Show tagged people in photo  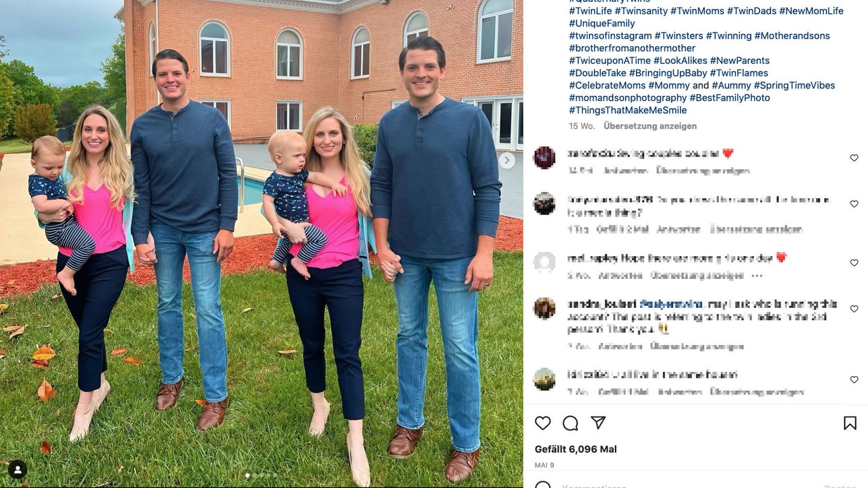[17, 470]
